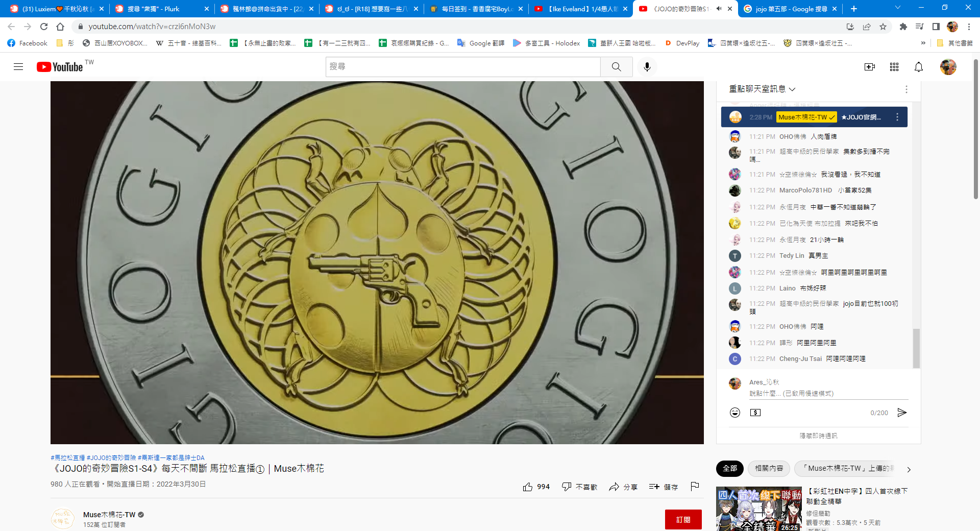The width and height of the screenshot is (980, 531).
Task: Select the 相關內容 filter chip
Action: (769, 468)
